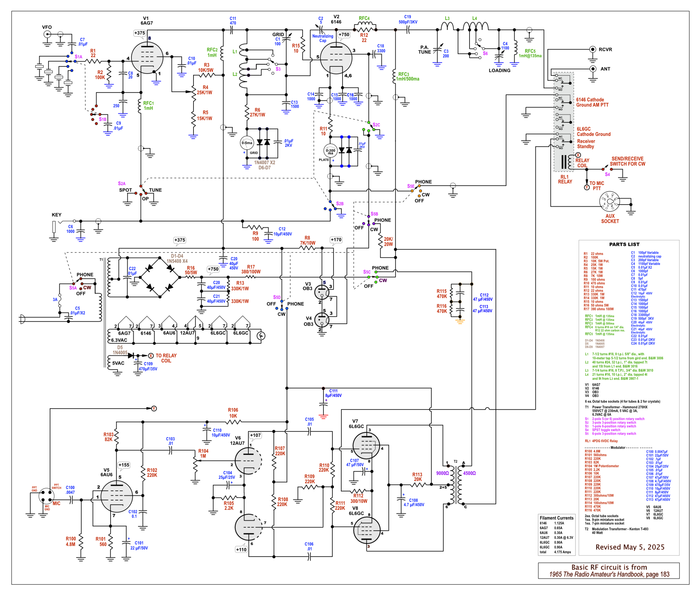Click the V2 6146 tube symbol
This screenshot has width=700, height=593.
pyautogui.click(x=336, y=58)
